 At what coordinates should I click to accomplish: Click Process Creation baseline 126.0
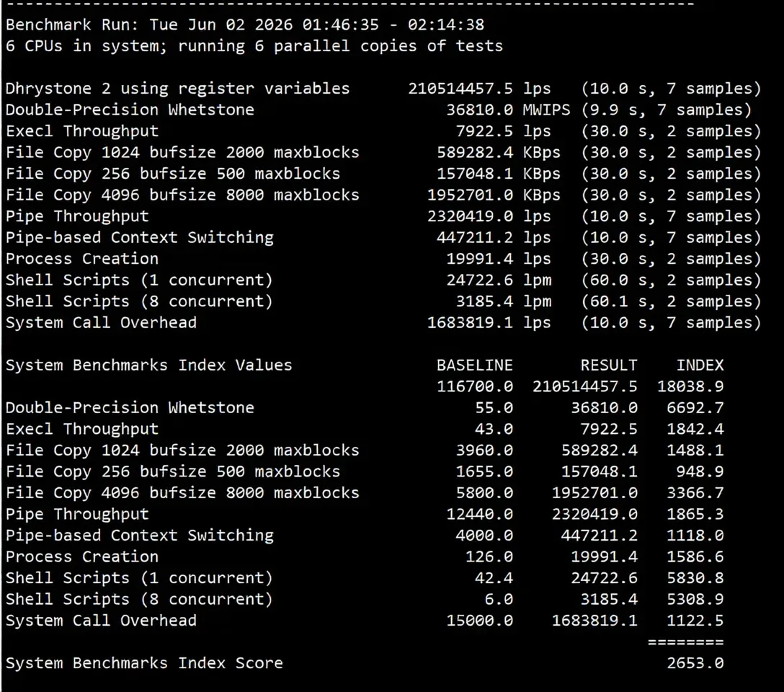coord(489,556)
